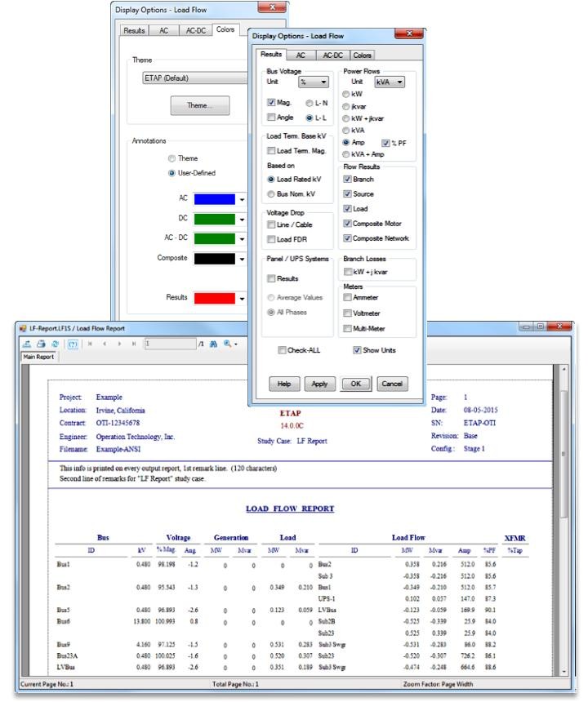Tick the Check-ALL checkbox

pyautogui.click(x=282, y=350)
